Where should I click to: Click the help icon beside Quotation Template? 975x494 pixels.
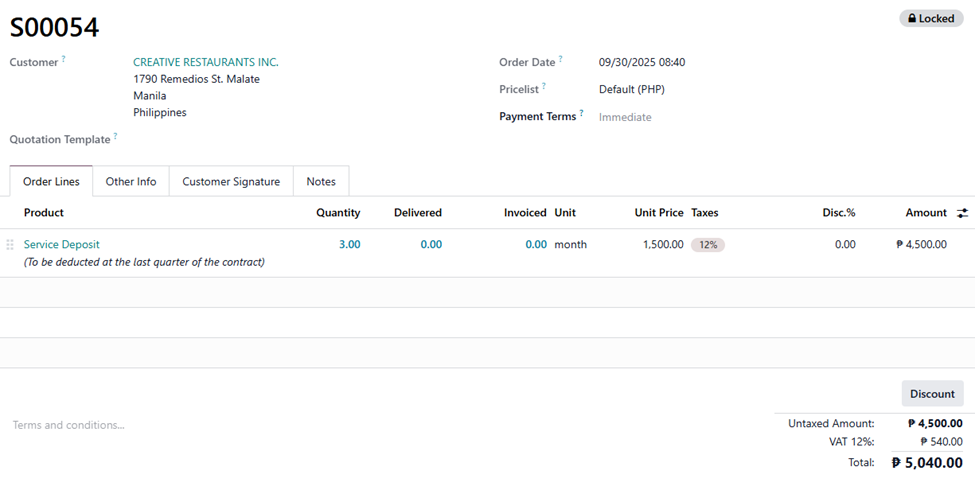coord(115,137)
